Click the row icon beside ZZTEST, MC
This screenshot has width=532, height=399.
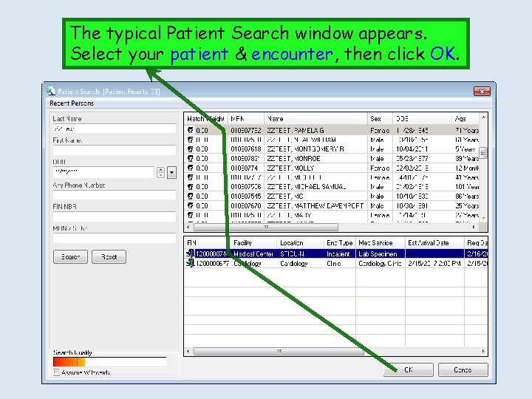(x=191, y=196)
